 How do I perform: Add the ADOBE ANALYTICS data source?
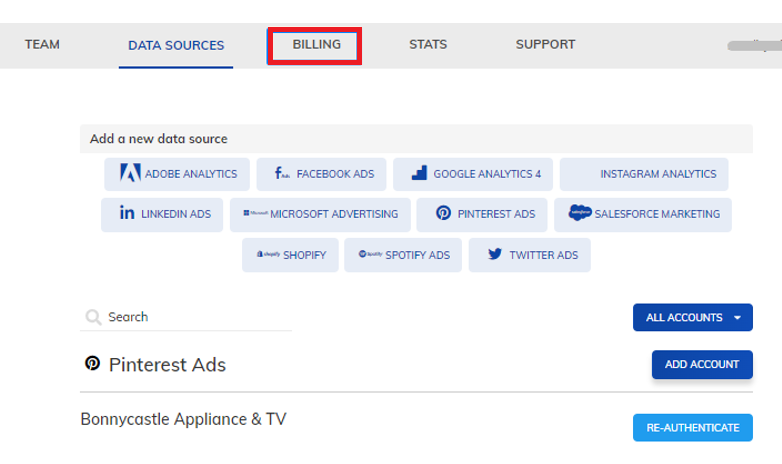(177, 174)
